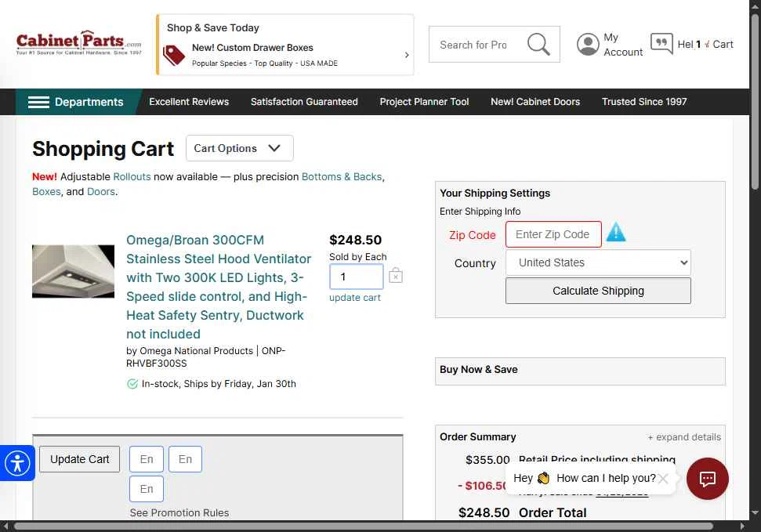Open My Account user icon

pyautogui.click(x=588, y=44)
